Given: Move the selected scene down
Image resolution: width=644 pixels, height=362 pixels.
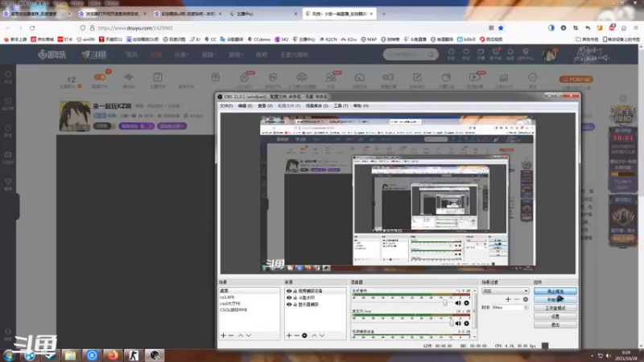Looking at the screenshot, I should [x=249, y=335].
